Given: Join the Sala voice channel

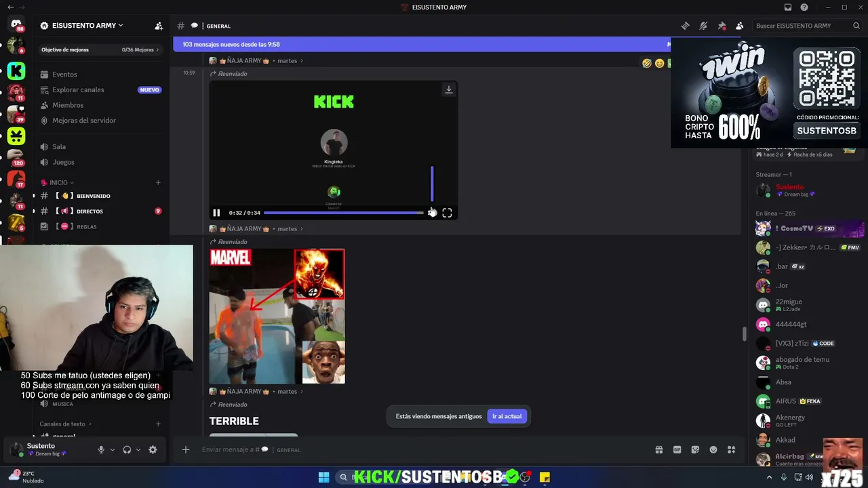Looking at the screenshot, I should 101,146.
